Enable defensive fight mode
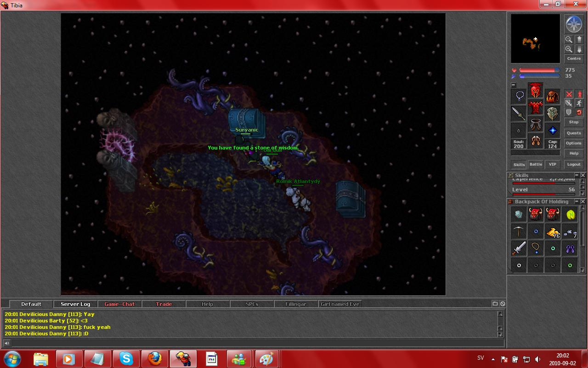The height and width of the screenshot is (368, 588). (569, 113)
